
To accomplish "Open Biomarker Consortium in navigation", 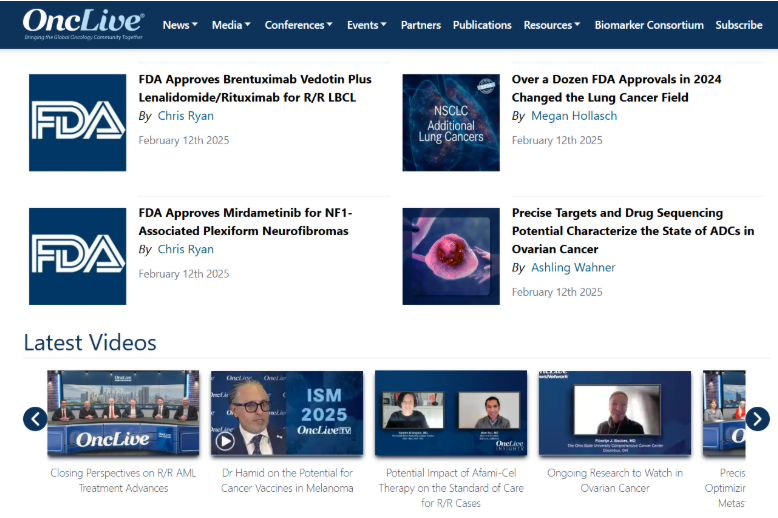I will point(649,25).
